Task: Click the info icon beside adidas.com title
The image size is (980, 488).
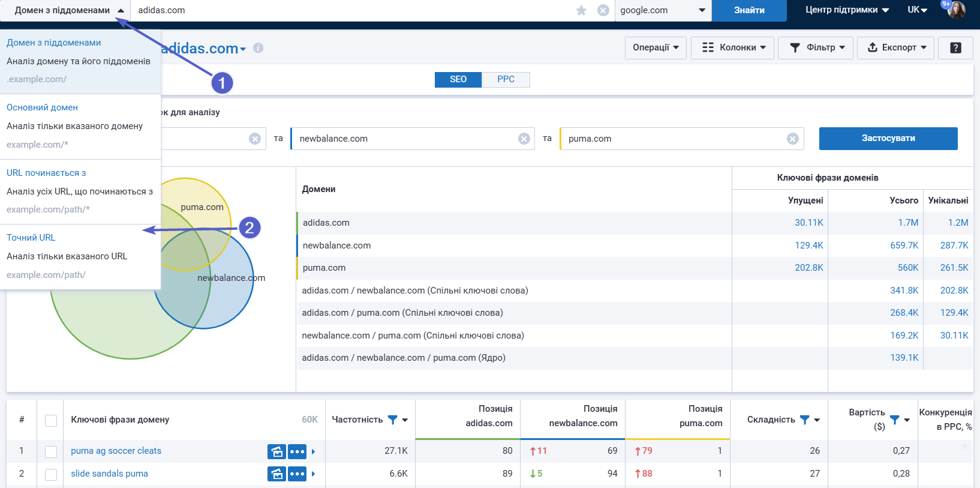Action: click(x=258, y=48)
